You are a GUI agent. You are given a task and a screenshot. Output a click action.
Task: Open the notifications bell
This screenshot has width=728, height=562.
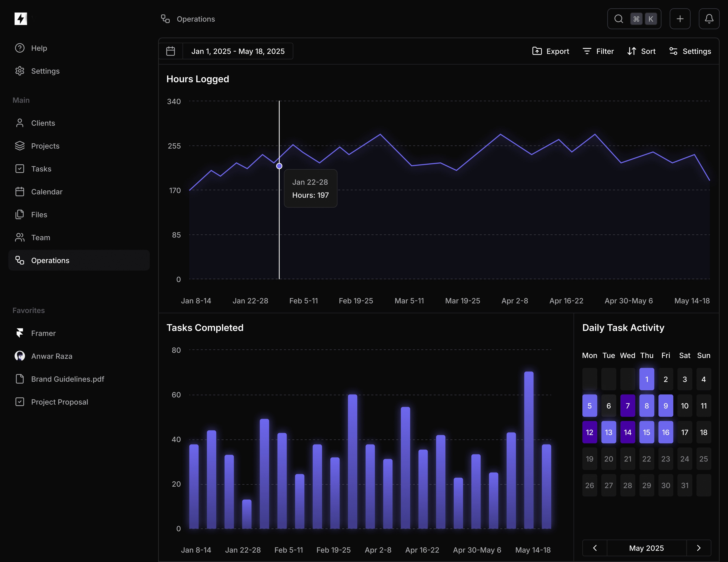[x=709, y=19]
